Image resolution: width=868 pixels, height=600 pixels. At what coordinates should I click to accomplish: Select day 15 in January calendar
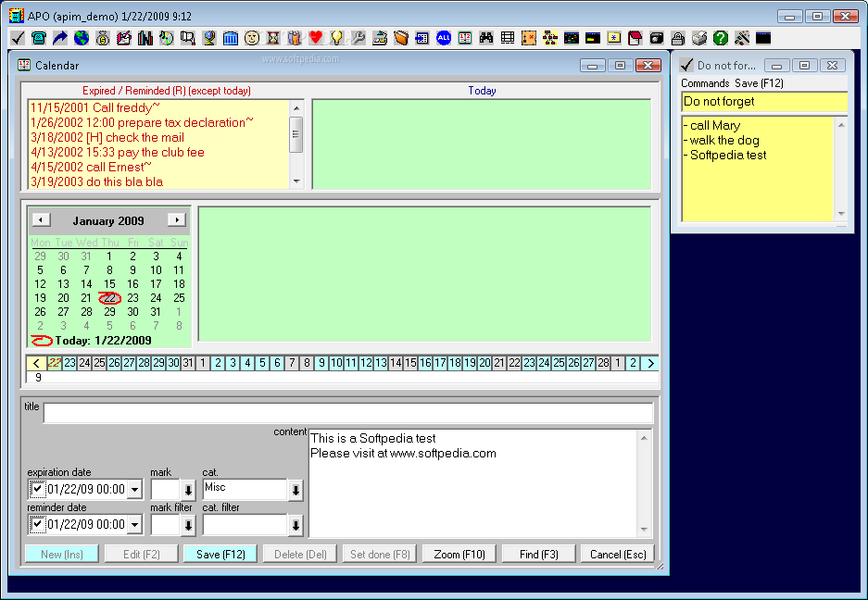[109, 284]
